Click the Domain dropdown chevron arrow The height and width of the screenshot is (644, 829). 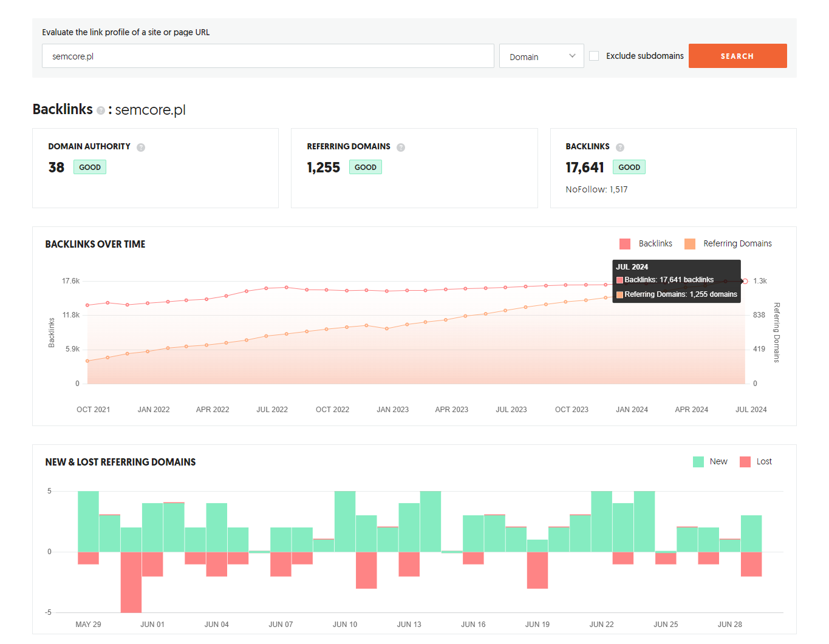point(572,56)
